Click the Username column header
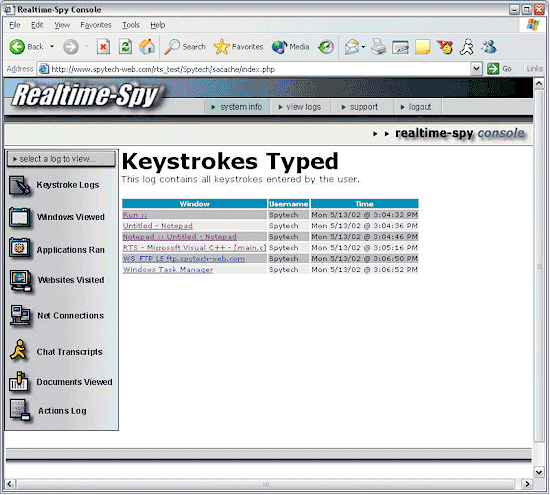 coord(289,204)
